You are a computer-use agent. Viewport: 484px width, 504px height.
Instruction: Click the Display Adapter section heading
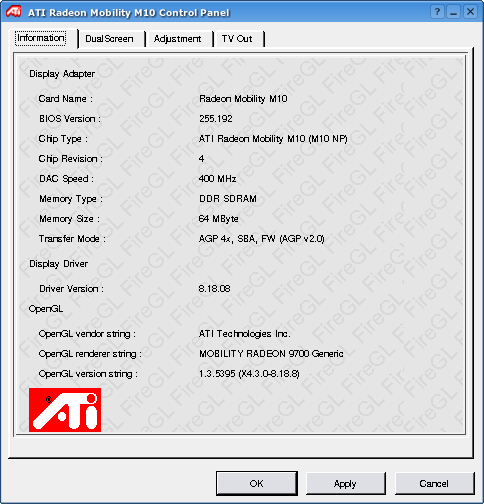coord(62,74)
